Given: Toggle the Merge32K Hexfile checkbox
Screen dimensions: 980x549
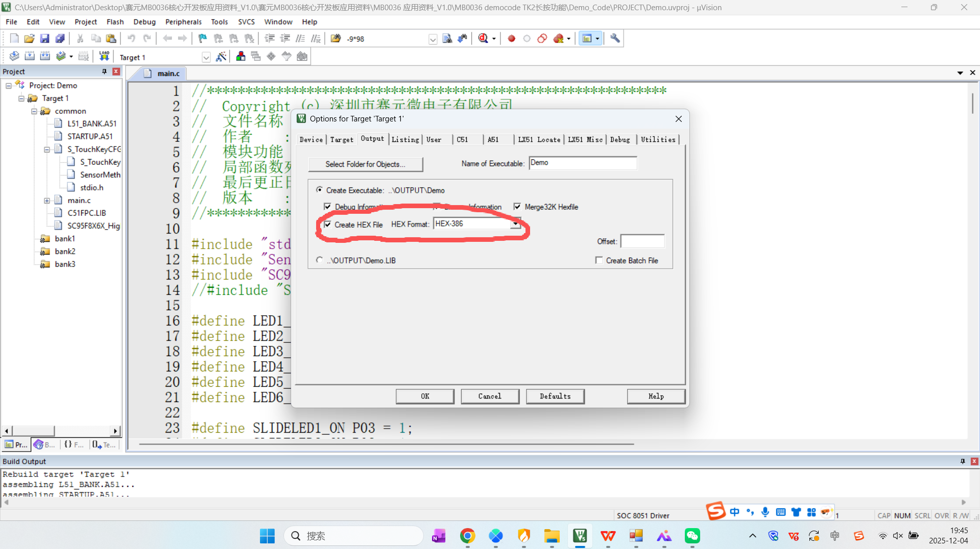Looking at the screenshot, I should tap(517, 207).
